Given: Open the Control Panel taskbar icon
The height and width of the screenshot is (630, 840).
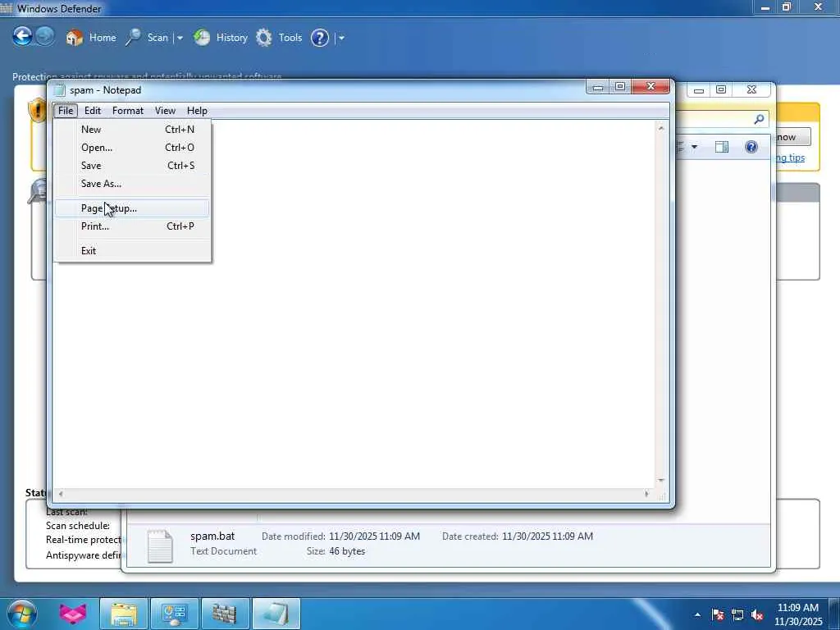Looking at the screenshot, I should click(175, 614).
